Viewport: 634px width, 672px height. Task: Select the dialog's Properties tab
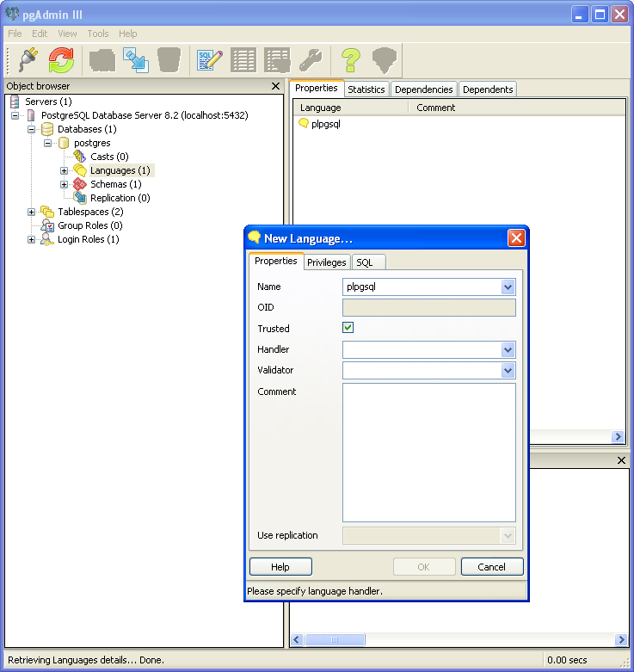coord(276,261)
